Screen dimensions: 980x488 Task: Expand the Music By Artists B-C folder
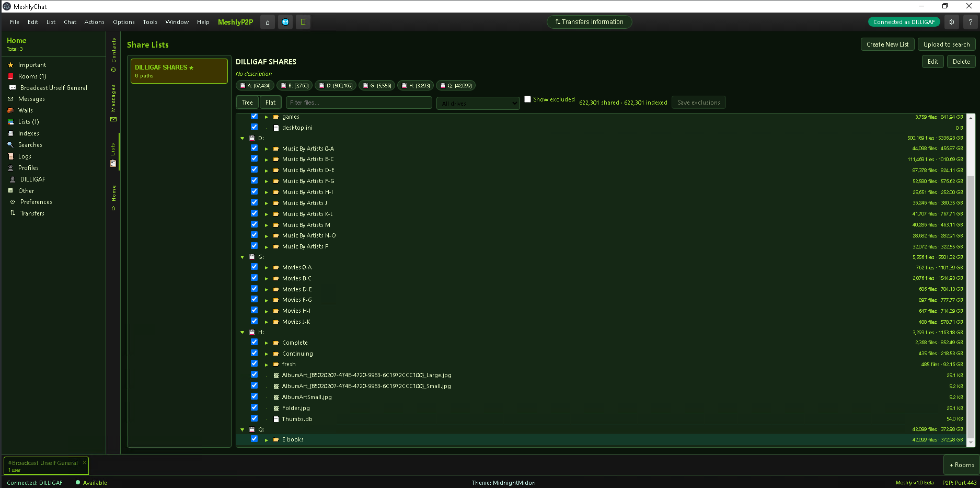click(x=266, y=160)
